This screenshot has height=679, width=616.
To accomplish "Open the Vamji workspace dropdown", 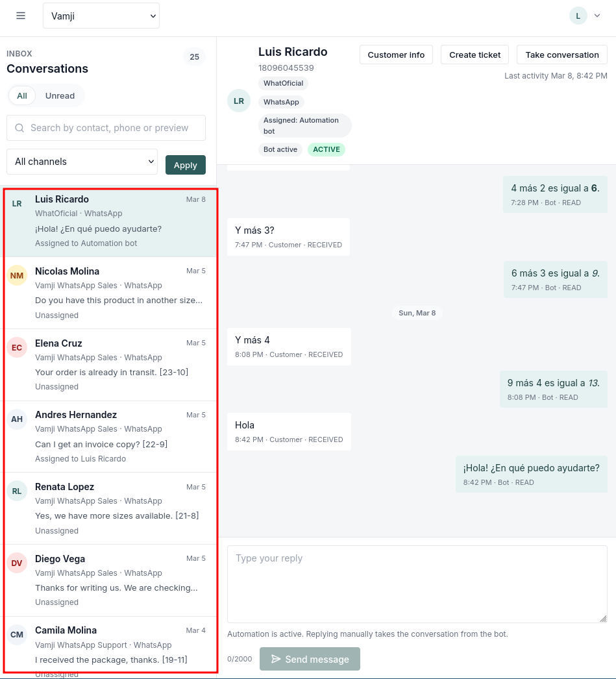I will pyautogui.click(x=101, y=16).
